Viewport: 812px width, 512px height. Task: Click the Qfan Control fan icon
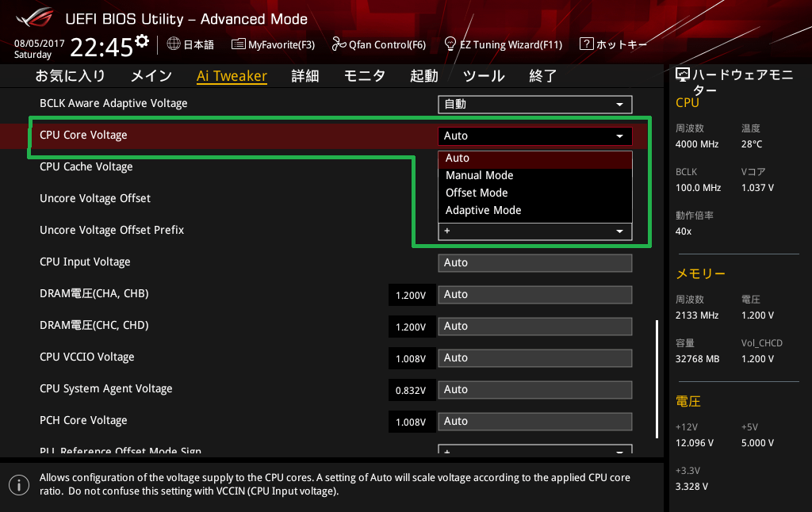tap(339, 44)
